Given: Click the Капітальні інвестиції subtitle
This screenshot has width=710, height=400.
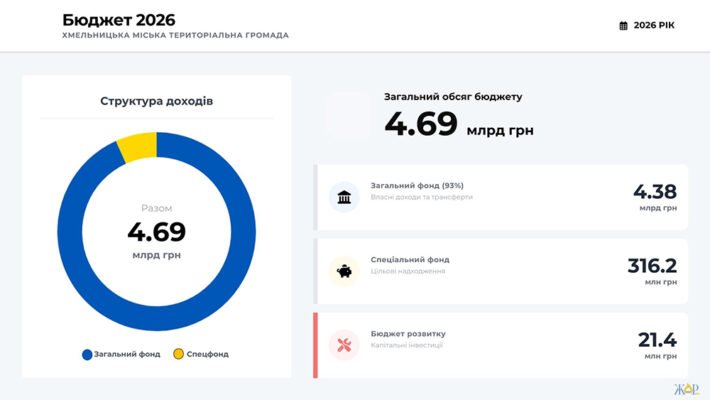Looking at the screenshot, I should tap(407, 345).
